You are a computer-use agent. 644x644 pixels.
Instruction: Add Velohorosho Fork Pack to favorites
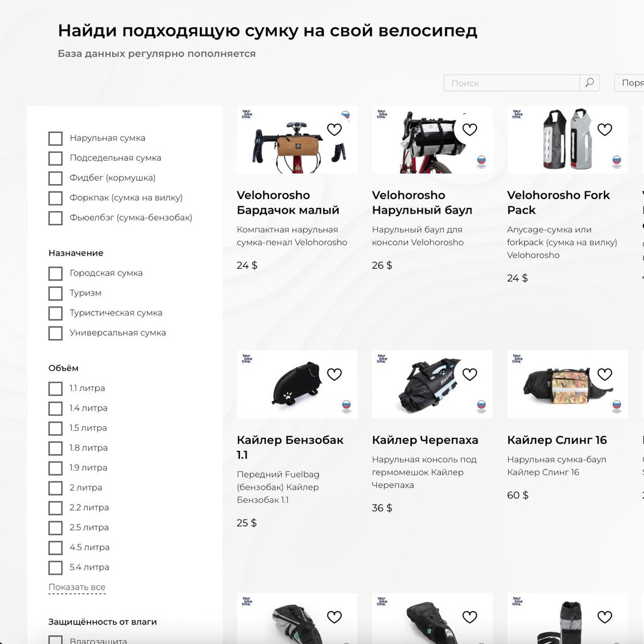[605, 129]
